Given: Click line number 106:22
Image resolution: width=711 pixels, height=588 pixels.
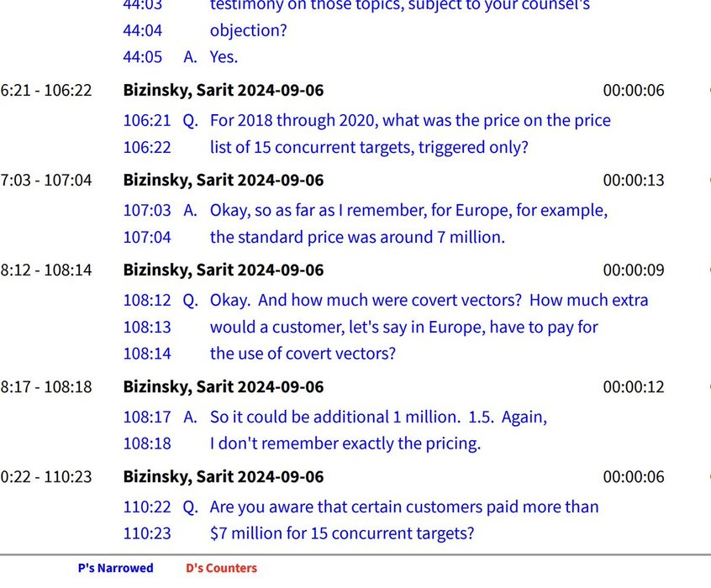Looking at the screenshot, I should pyautogui.click(x=147, y=147).
